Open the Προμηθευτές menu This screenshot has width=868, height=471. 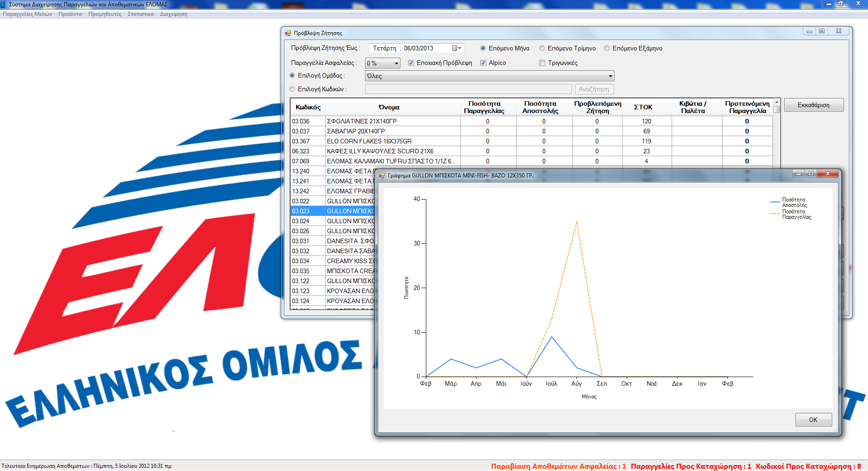pos(105,14)
